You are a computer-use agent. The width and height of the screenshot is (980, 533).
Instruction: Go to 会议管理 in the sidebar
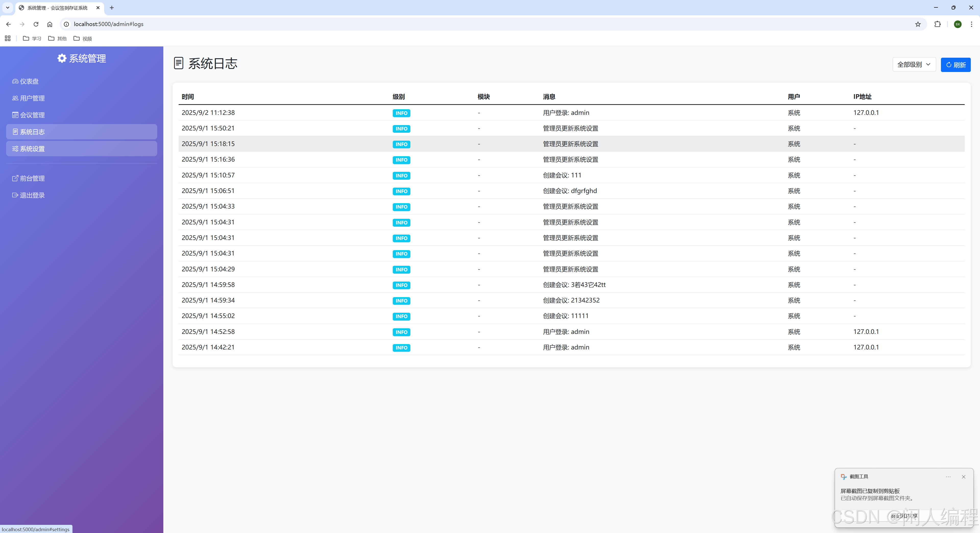81,115
